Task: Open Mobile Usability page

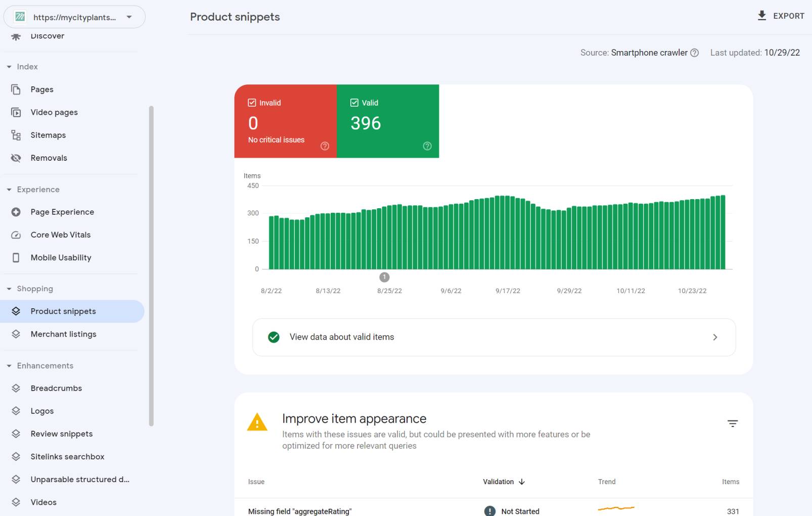Action: click(x=61, y=258)
